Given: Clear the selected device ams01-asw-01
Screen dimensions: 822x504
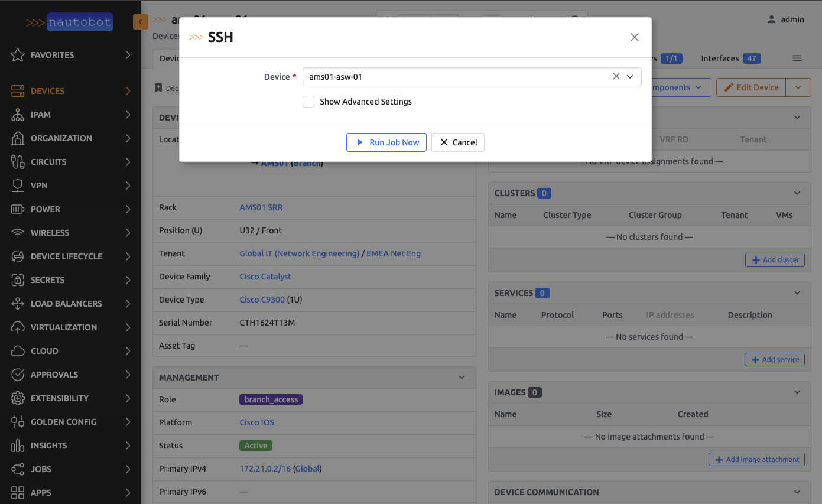Looking at the screenshot, I should [616, 77].
